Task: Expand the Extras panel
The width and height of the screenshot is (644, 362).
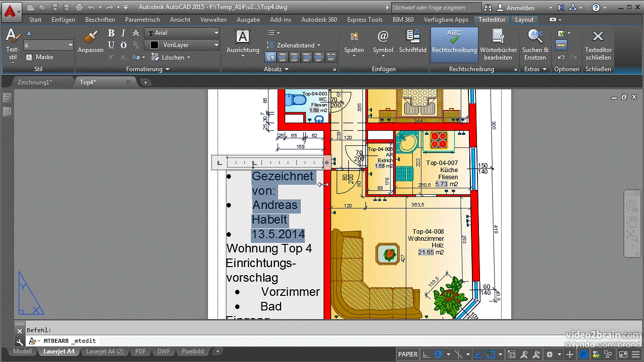Action: point(535,69)
